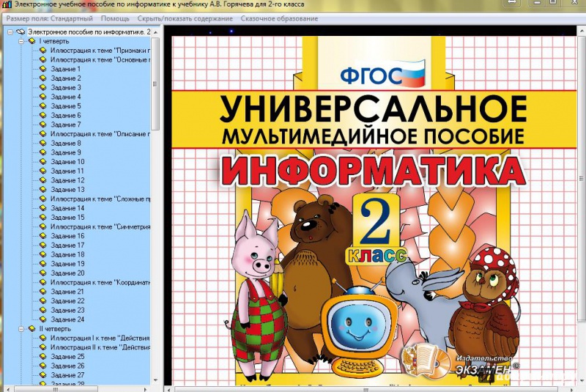Open the 'Помощь' menu
This screenshot has width=586, height=392.
click(x=115, y=19)
